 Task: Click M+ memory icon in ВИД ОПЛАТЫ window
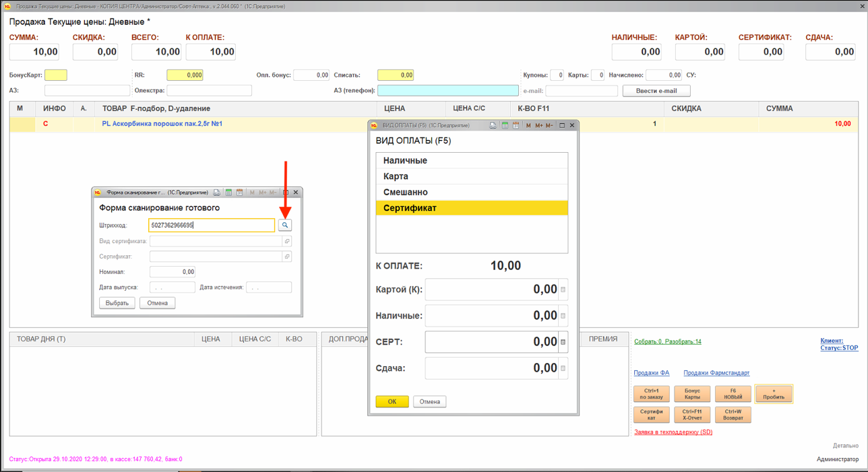[x=538, y=125]
